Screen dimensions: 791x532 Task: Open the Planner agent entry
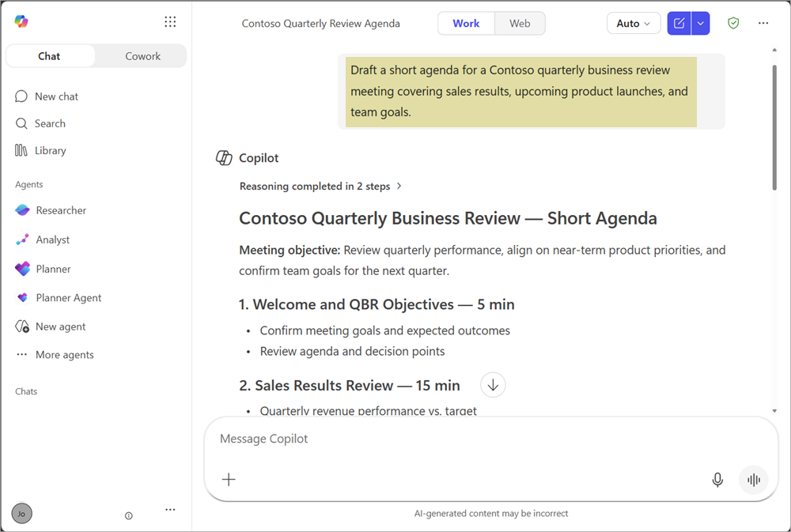coord(44,269)
